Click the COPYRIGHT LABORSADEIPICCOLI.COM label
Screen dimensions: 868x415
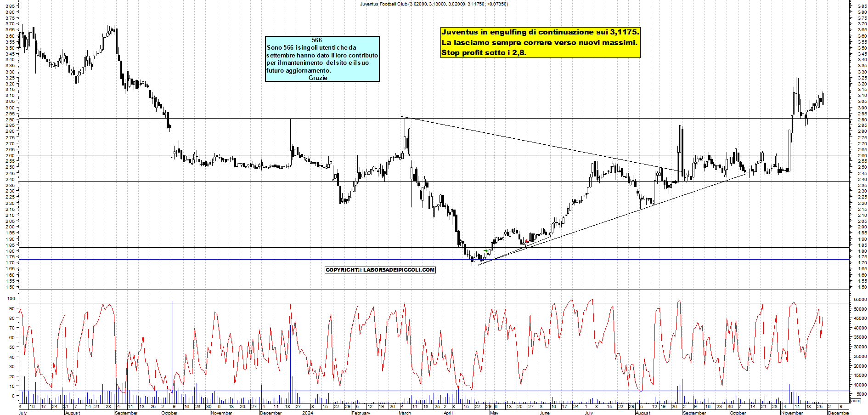(380, 270)
